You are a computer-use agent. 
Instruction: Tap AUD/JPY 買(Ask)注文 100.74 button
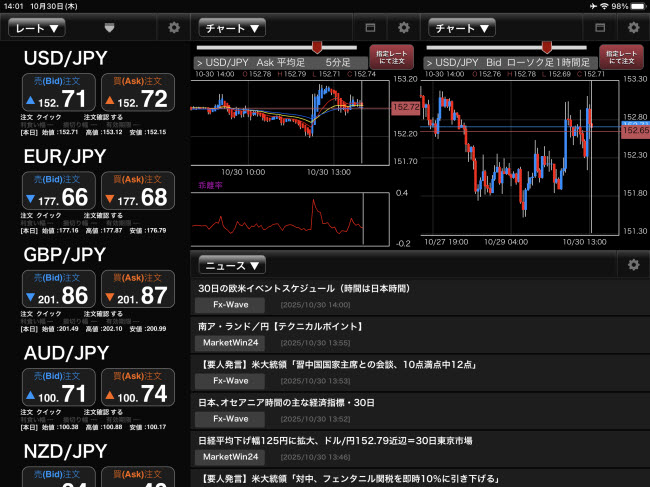138,387
